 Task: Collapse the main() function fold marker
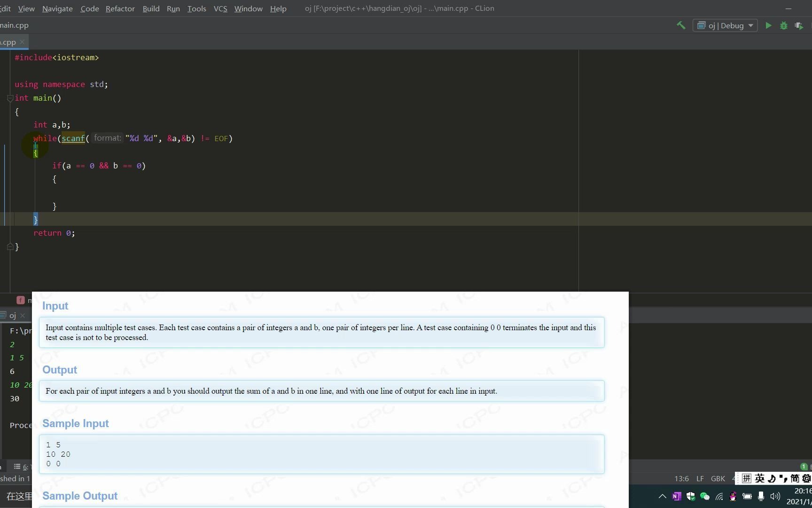(10, 98)
